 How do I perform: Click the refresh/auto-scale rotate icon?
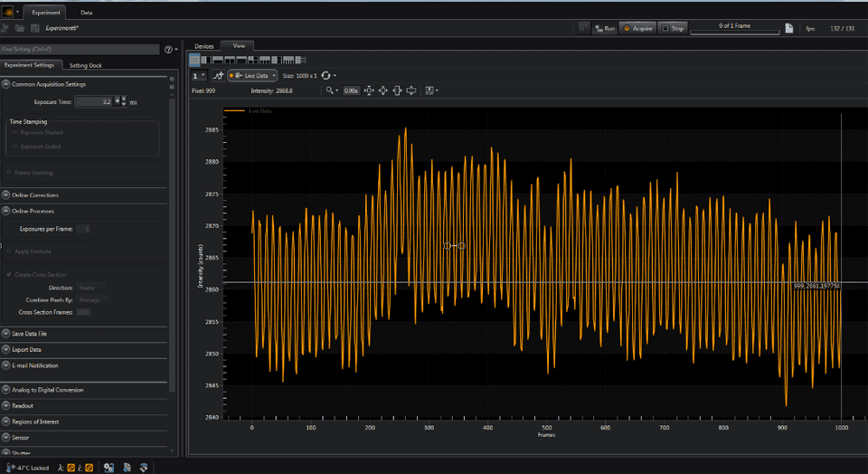point(325,75)
